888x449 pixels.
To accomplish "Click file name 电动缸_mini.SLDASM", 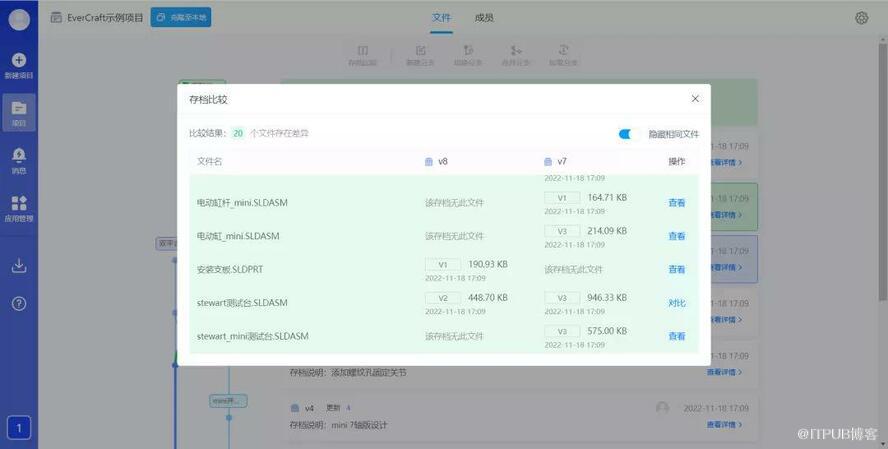I will [238, 236].
